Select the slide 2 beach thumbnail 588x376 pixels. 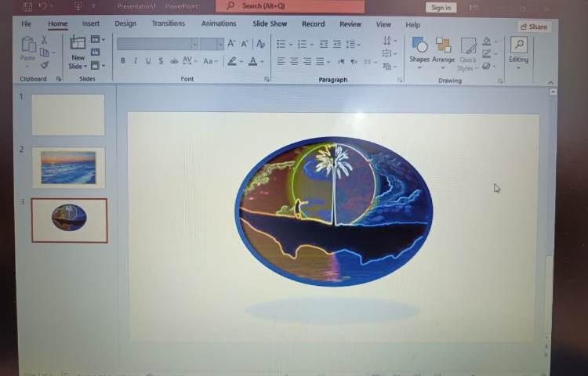(68, 168)
